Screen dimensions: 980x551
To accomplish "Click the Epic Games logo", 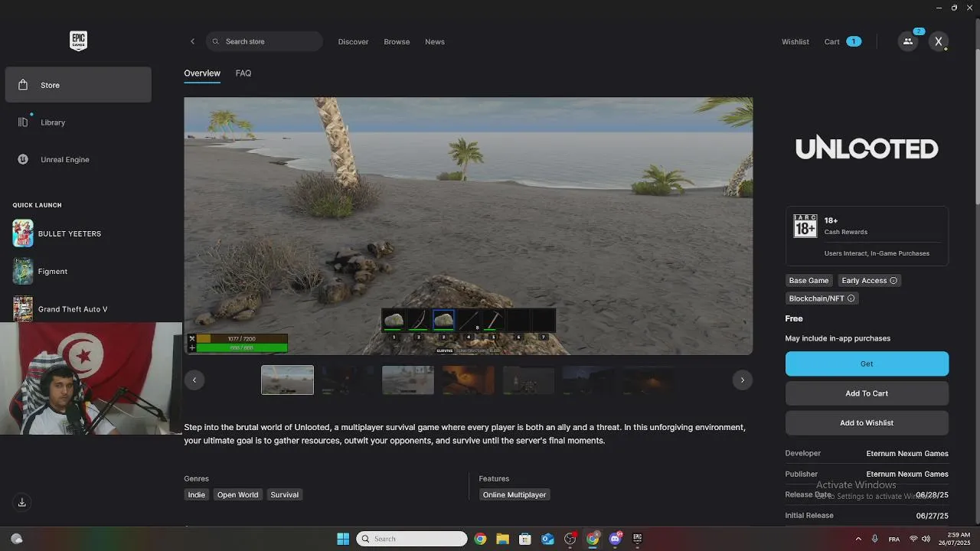I will pos(78,41).
